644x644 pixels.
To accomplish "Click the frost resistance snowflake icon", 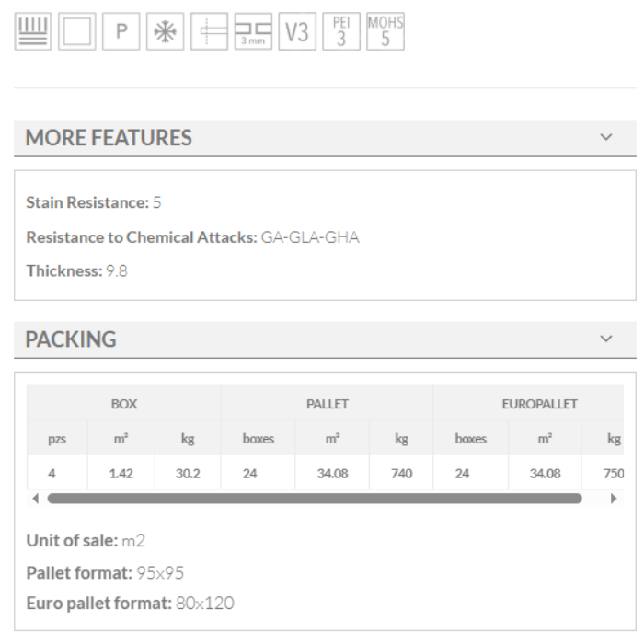I will point(165,32).
